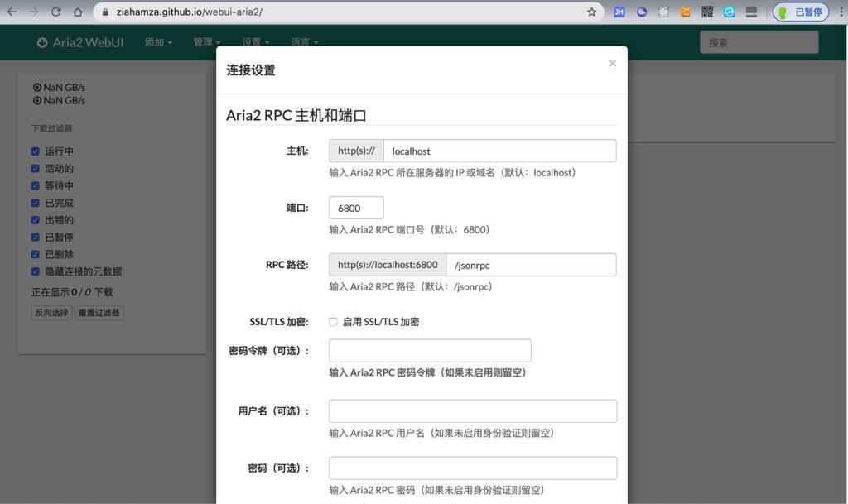Open the 添加 dropdown menu
Screen dimensions: 848x504
click(x=158, y=42)
